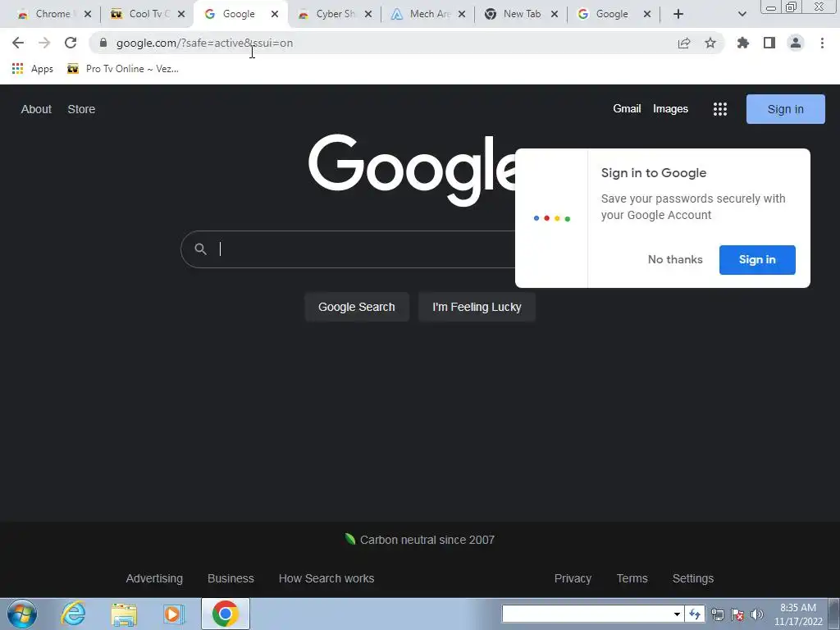Click the taskbar address input box
This screenshot has height=630, width=840.
pyautogui.click(x=587, y=614)
